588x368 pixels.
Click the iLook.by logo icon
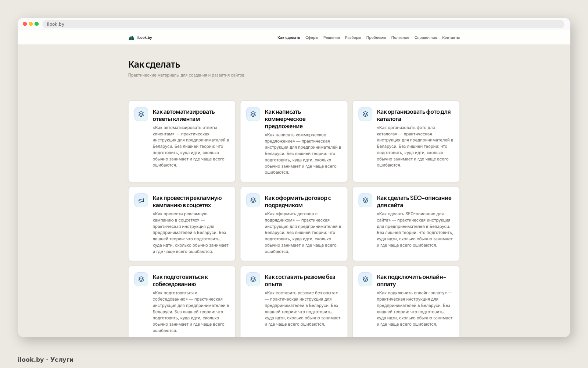(131, 38)
